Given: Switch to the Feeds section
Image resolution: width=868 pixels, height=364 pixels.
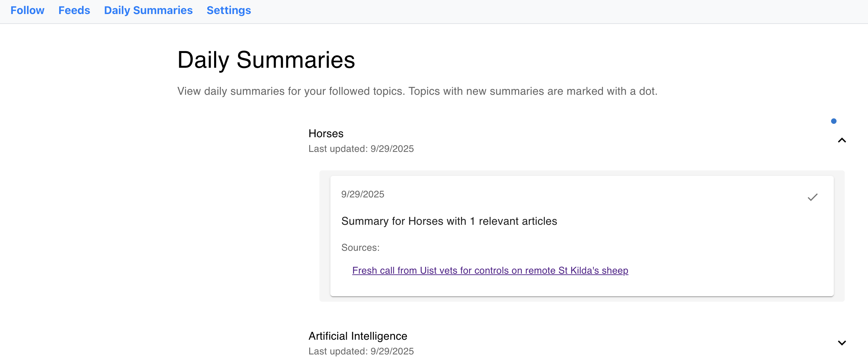Looking at the screenshot, I should tap(74, 10).
